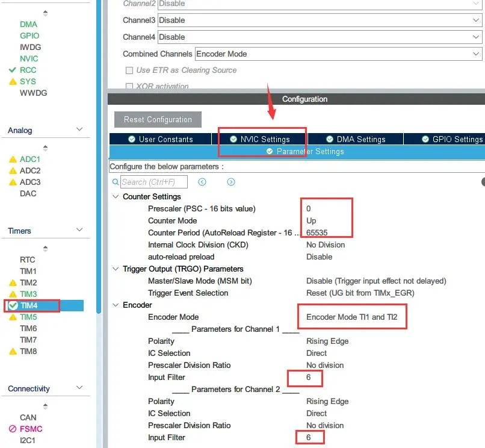Open the Channel3 dropdown

(319, 20)
